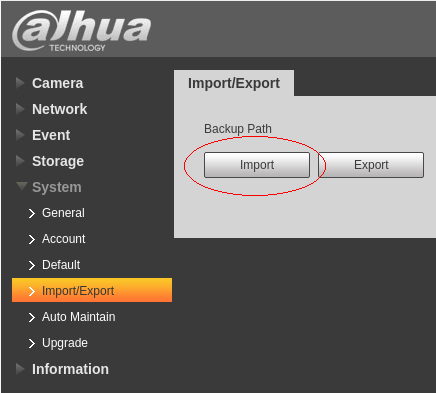
Task: Click the chevron icon beside General
Action: 32,213
